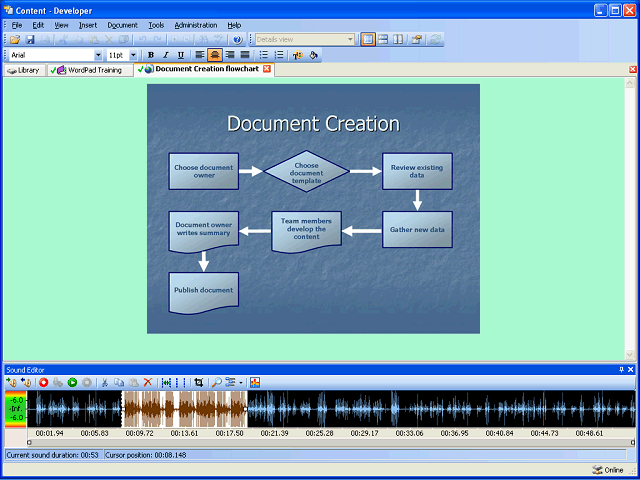The height and width of the screenshot is (480, 640).
Task: Open the Administration menu
Action: tap(195, 24)
